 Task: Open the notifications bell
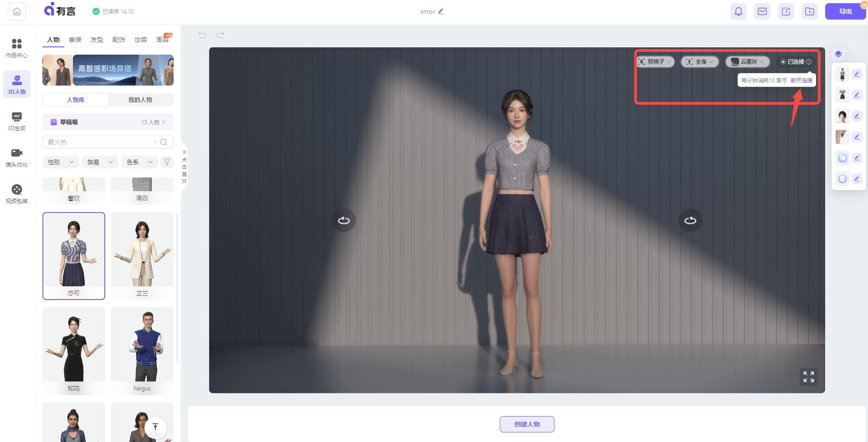pos(739,11)
